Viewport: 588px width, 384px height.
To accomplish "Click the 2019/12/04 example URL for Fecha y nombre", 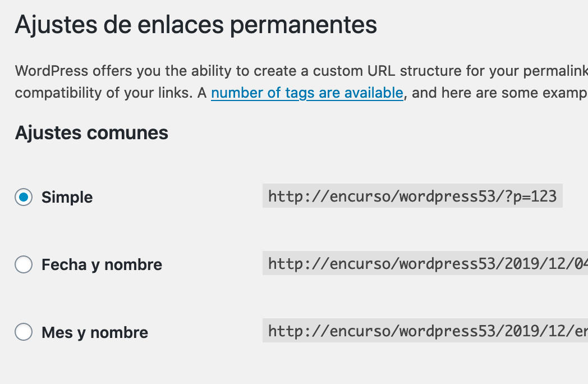I will click(x=425, y=263).
